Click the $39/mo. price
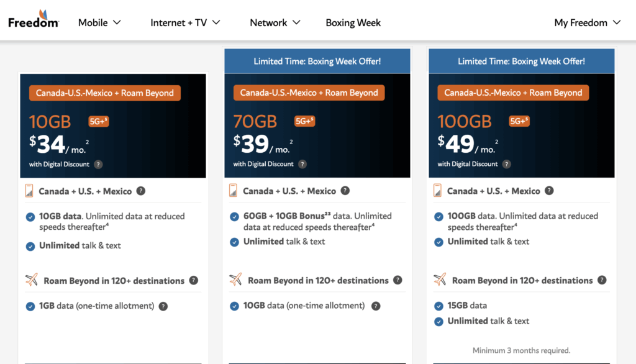Image resolution: width=636 pixels, height=364 pixels. pyautogui.click(x=263, y=144)
